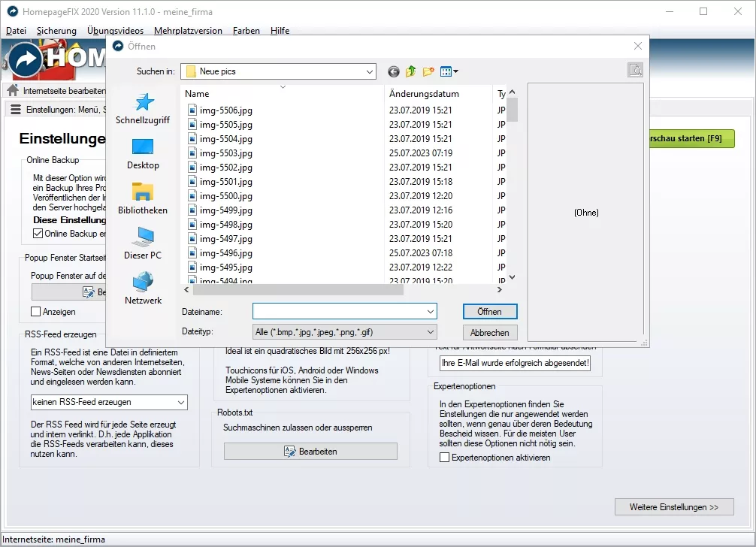Open the Übungsvideos menu

point(115,31)
